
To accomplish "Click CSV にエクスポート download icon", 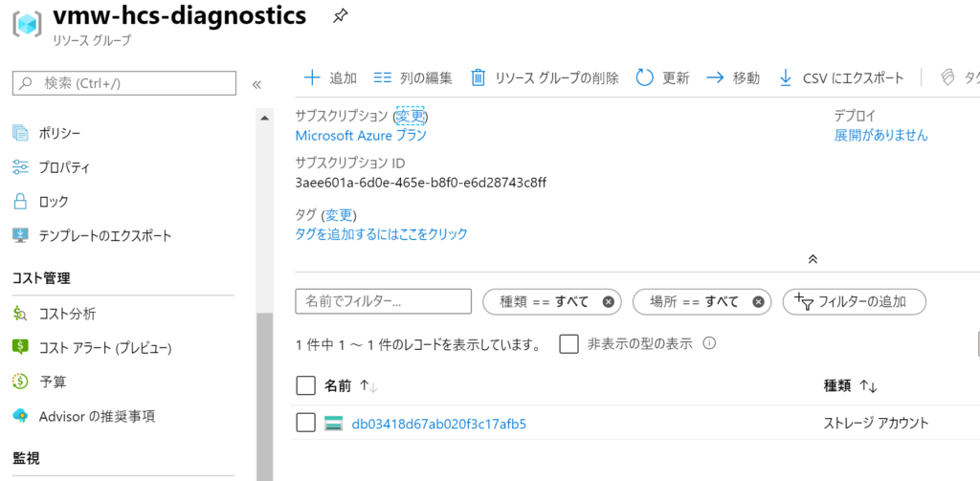I will (786, 78).
